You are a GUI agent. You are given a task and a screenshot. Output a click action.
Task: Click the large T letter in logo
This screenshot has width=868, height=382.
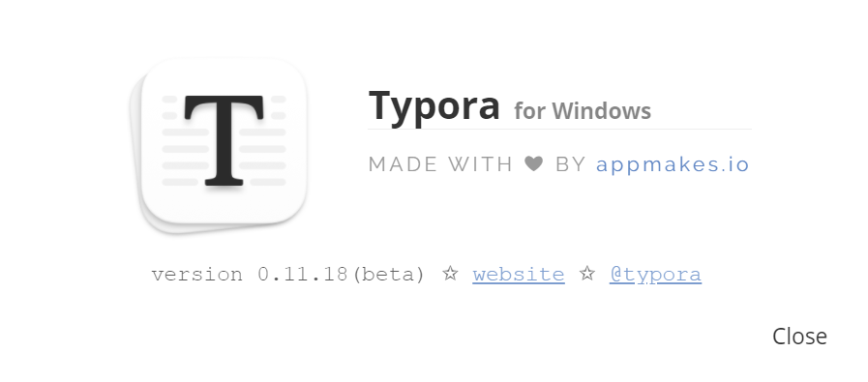pos(224,140)
